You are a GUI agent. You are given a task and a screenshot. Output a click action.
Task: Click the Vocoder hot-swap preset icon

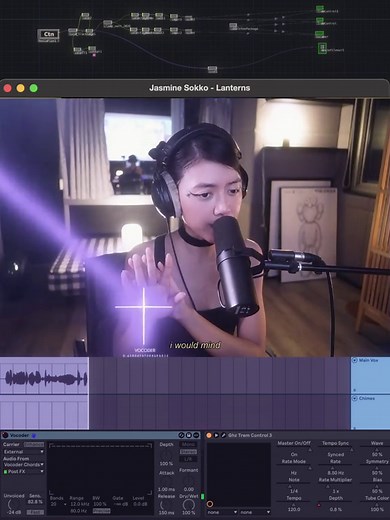pyautogui.click(x=181, y=435)
